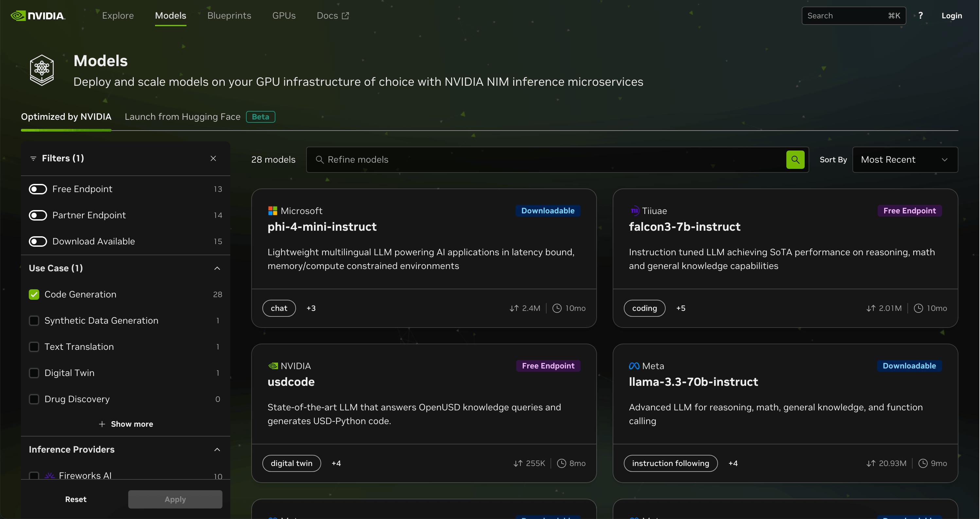
Task: Turn on Download Available toggle
Action: (38, 241)
